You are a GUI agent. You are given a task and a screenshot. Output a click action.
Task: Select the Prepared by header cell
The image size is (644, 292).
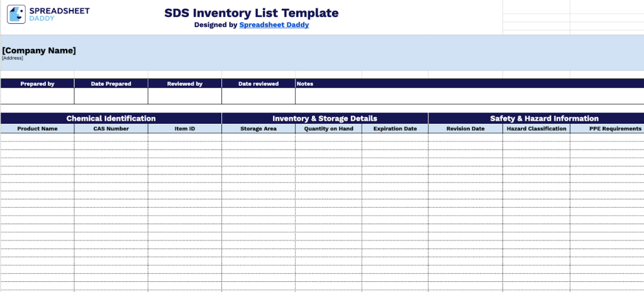pyautogui.click(x=38, y=84)
